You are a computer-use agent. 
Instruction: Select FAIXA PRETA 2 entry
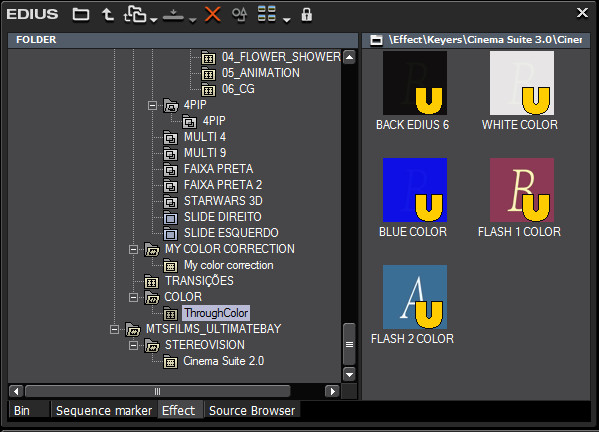point(223,185)
